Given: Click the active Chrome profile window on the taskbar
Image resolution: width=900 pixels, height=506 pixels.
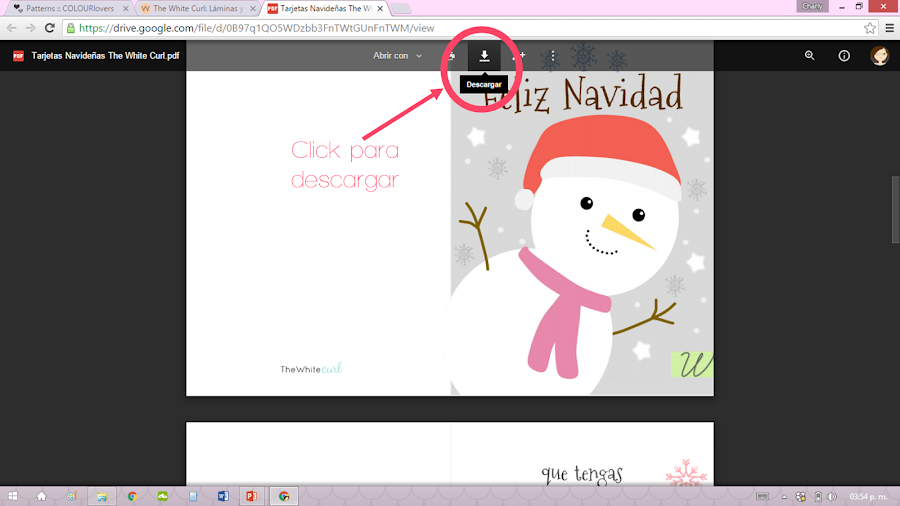Looking at the screenshot, I should pyautogui.click(x=284, y=496).
